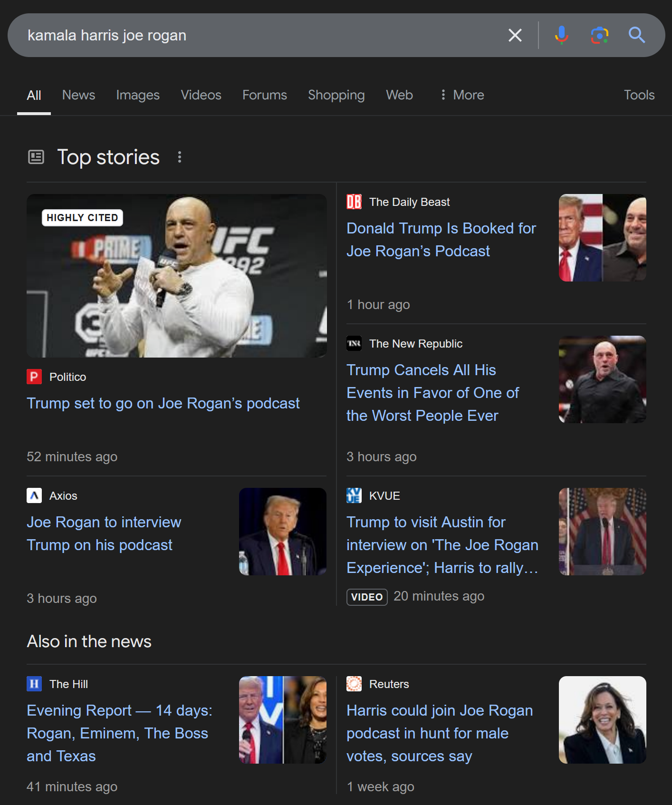
Task: Switch to the News tab
Action: 78,95
